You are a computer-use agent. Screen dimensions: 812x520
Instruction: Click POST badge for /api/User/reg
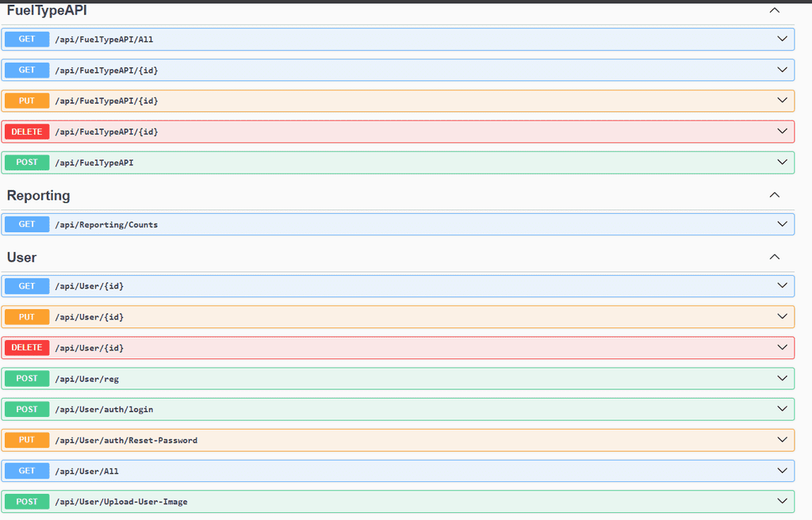click(27, 379)
